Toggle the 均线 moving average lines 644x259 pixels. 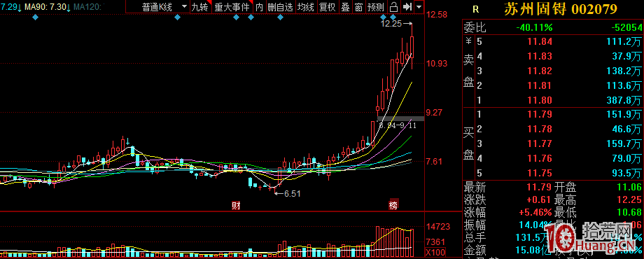tap(306, 6)
